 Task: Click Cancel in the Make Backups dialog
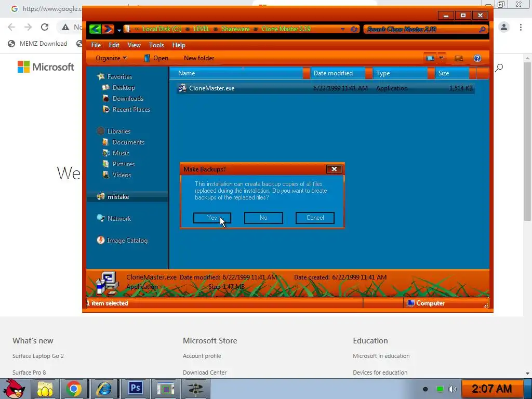(315, 218)
